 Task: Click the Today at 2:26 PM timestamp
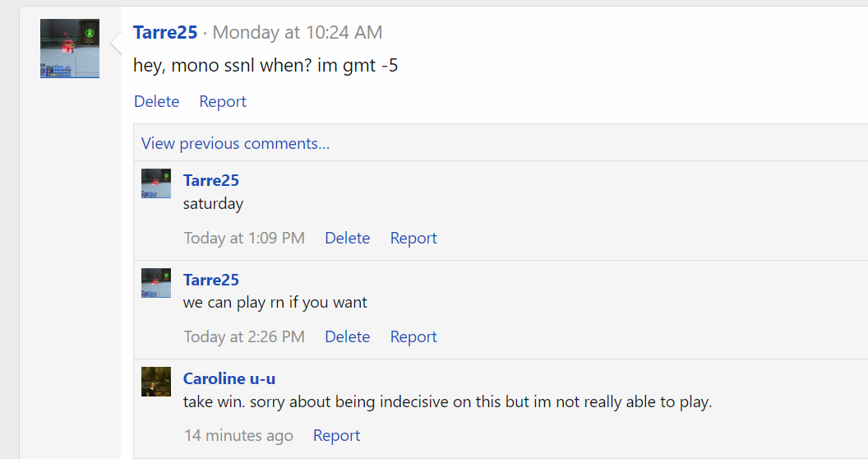click(x=244, y=336)
